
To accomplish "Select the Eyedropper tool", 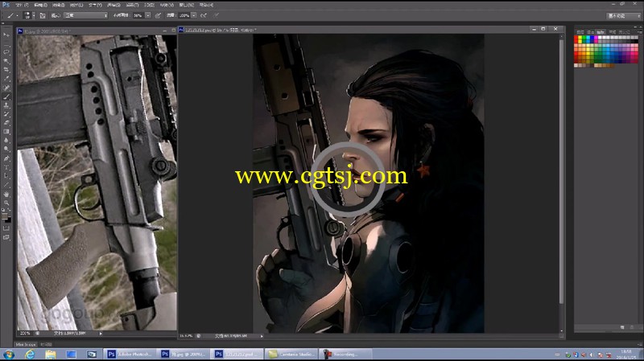I will pyautogui.click(x=6, y=79).
